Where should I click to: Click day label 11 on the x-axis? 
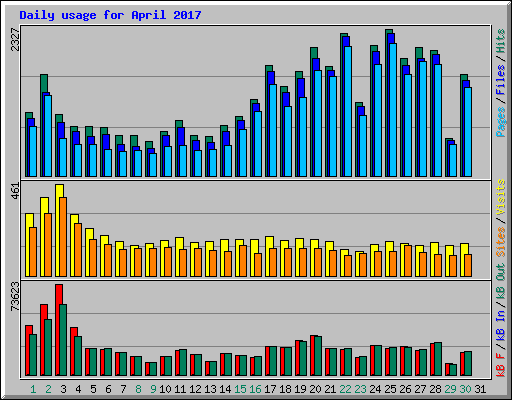180,389
